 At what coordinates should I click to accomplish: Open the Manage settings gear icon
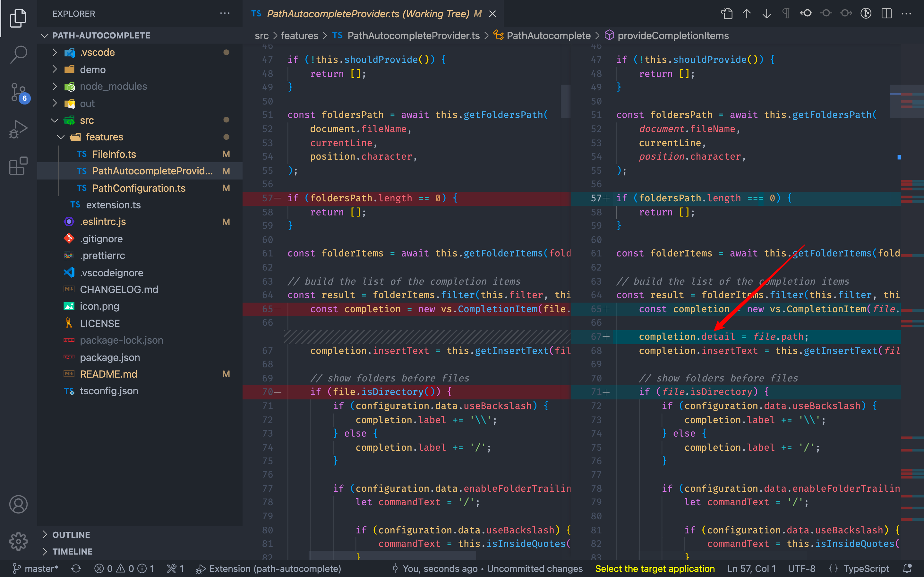tap(18, 541)
